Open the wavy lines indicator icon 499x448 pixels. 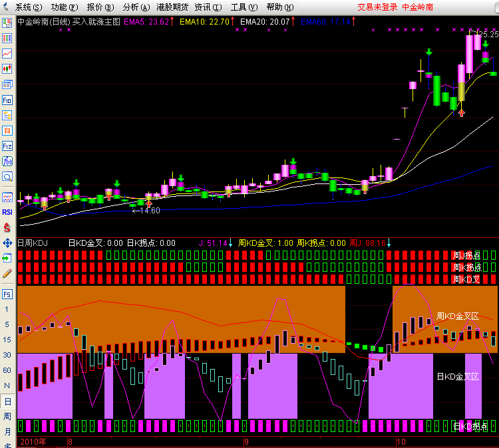click(x=7, y=197)
